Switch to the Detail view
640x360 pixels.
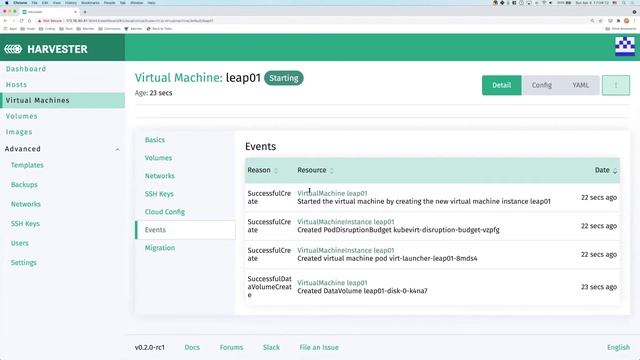pyautogui.click(x=502, y=85)
